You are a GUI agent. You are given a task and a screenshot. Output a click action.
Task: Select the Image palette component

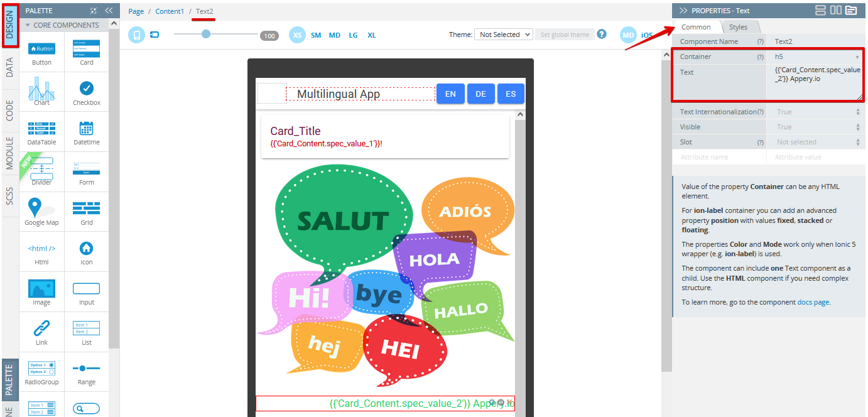[42, 292]
